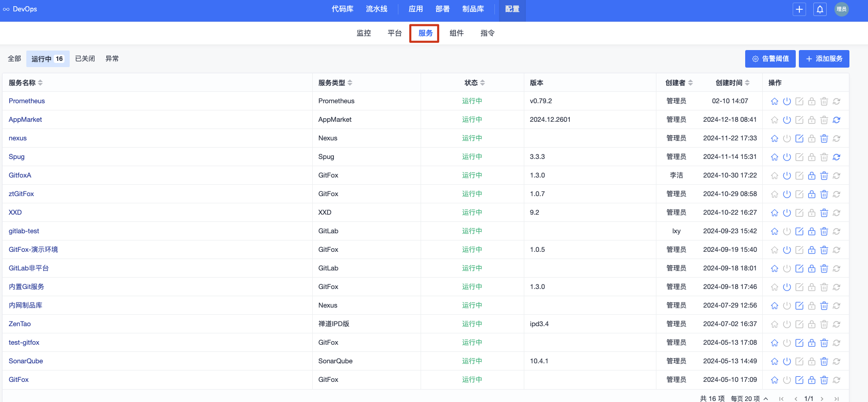Image resolution: width=868 pixels, height=402 pixels.
Task: Click the power icon in the ztGitFox row
Action: pyautogui.click(x=787, y=194)
